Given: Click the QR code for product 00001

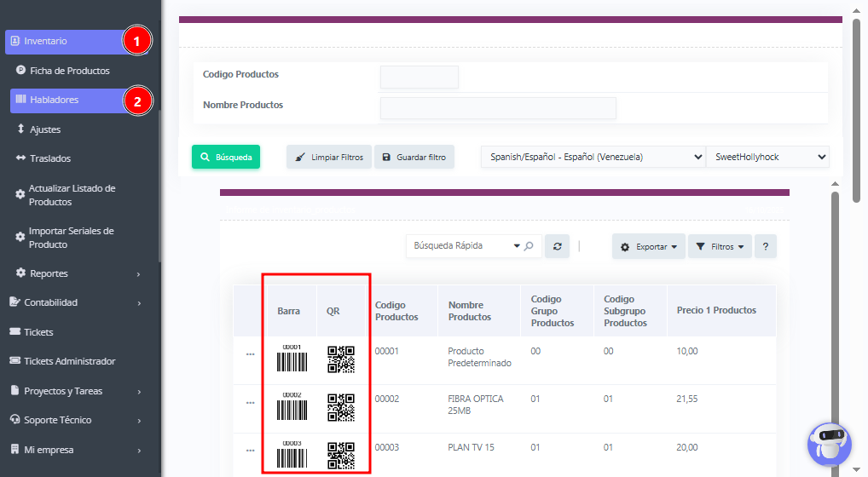Looking at the screenshot, I should pos(341,359).
